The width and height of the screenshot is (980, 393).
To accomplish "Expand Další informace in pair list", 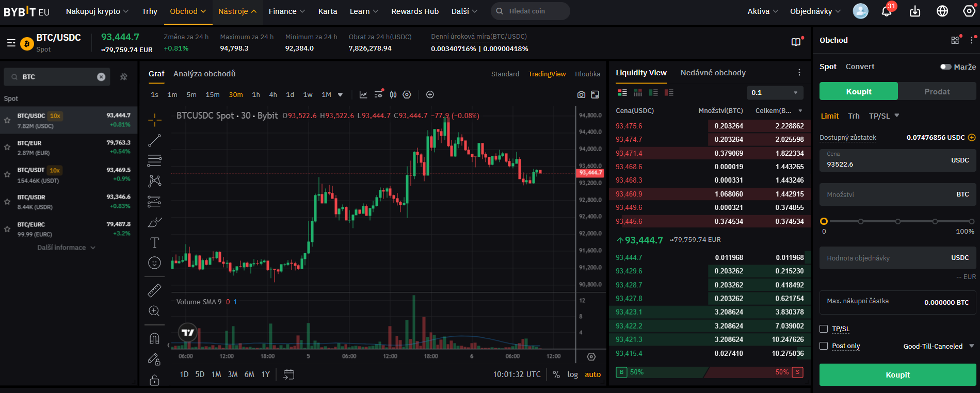I will pos(66,248).
